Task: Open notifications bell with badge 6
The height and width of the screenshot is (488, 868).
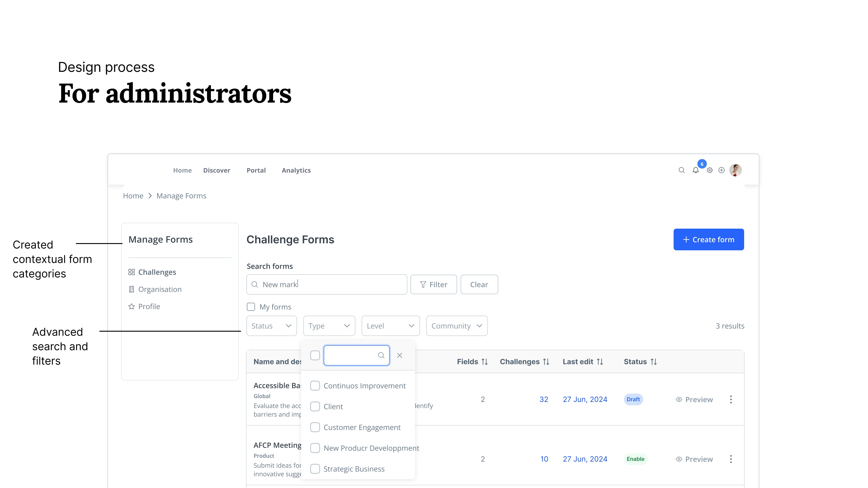Action: [696, 170]
